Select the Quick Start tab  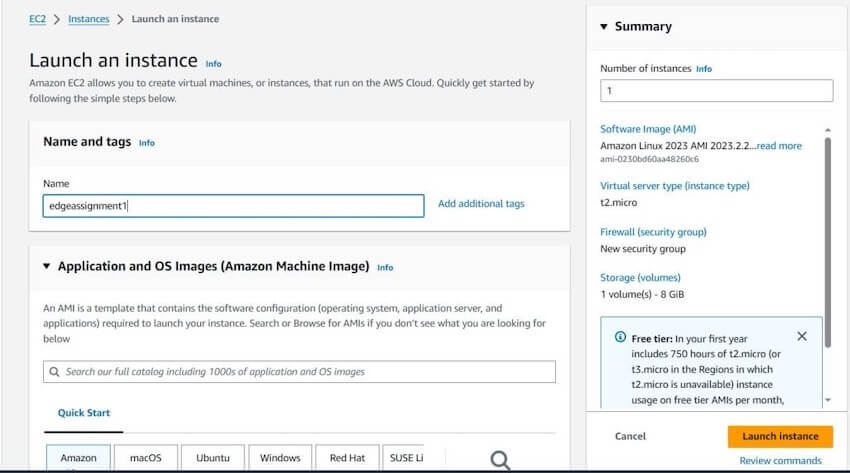[x=84, y=413]
